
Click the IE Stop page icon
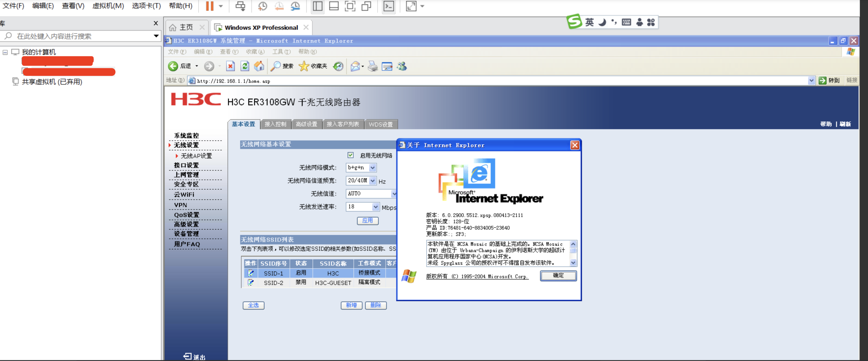230,66
